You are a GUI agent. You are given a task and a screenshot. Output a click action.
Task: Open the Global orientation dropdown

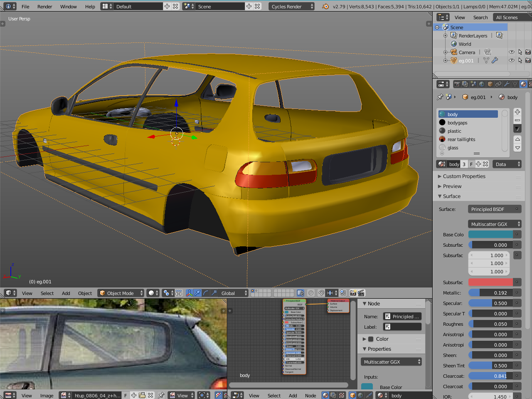(234, 293)
